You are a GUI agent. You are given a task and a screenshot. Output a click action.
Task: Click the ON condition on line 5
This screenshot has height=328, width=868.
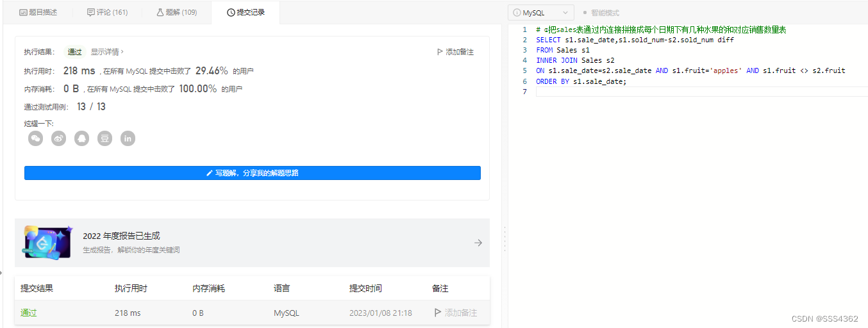click(x=690, y=70)
